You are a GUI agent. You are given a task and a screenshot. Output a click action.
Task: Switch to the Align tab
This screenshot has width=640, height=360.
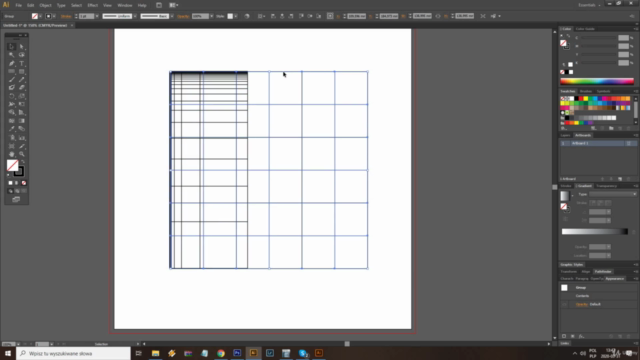tap(586, 272)
